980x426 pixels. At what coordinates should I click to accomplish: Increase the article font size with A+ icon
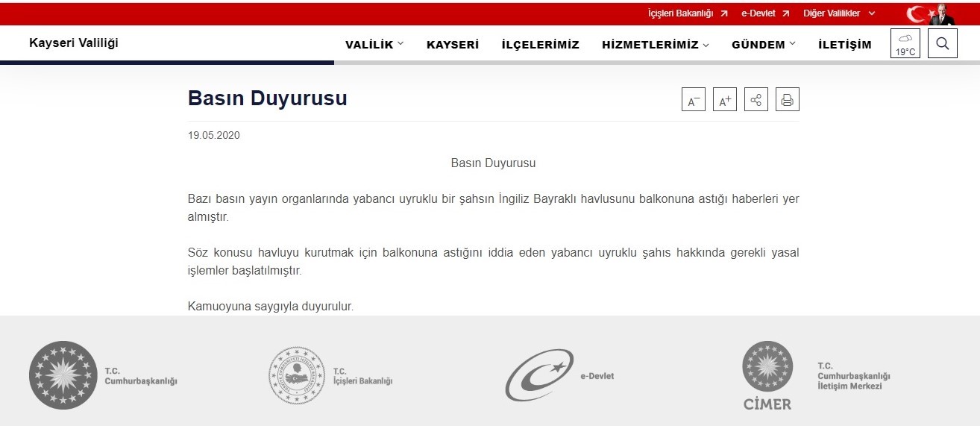(725, 99)
